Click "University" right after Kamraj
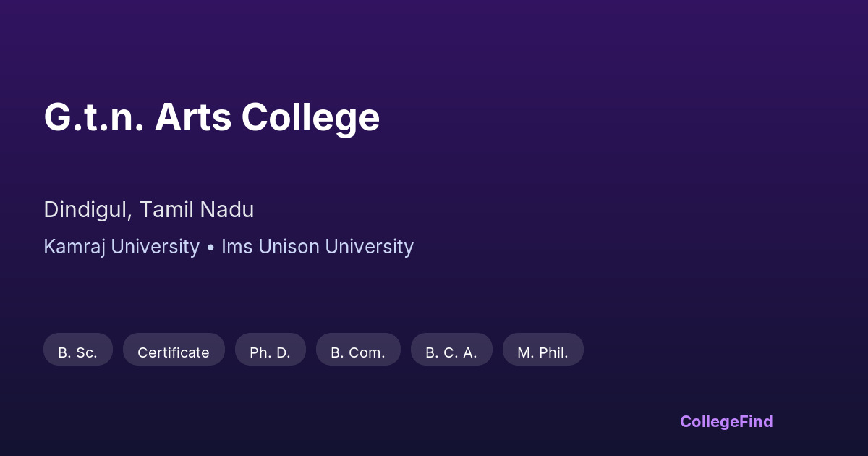 pos(155,247)
